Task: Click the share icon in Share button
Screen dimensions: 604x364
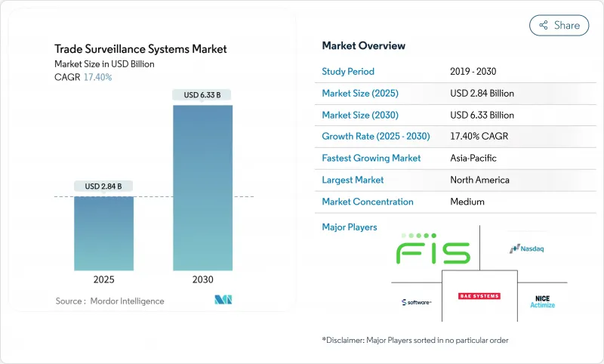Action: pyautogui.click(x=543, y=25)
